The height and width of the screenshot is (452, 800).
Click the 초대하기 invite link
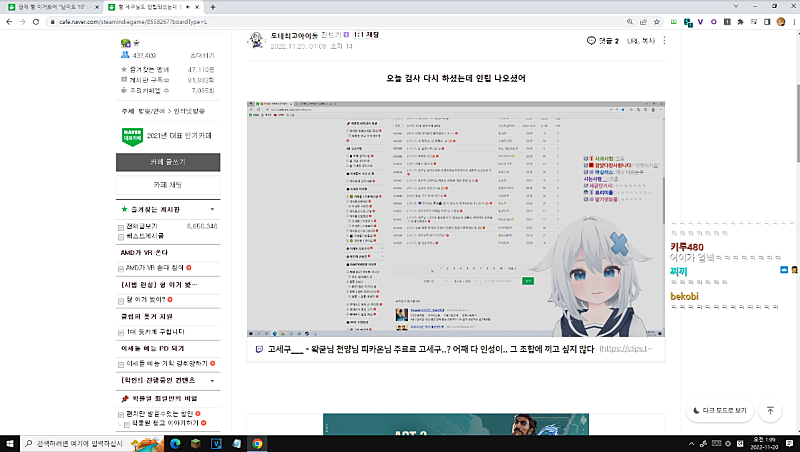[202, 56]
